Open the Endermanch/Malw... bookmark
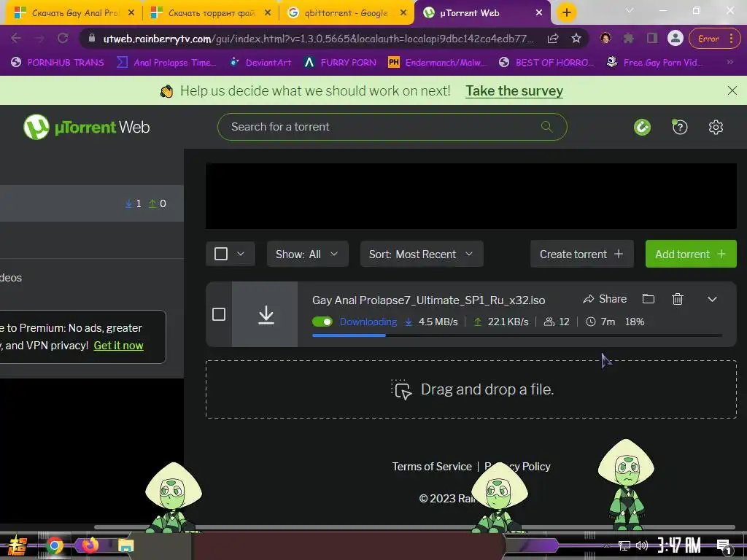 coord(438,63)
